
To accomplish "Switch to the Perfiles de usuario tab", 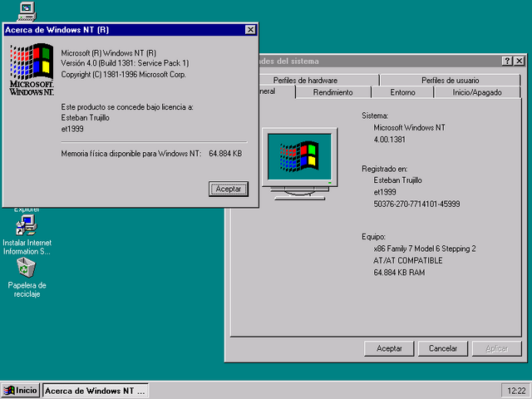I will coord(451,80).
